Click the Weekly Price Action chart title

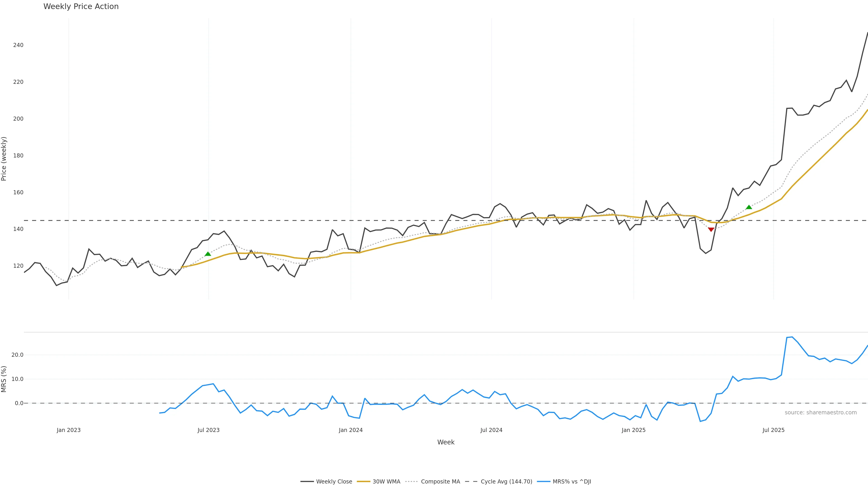[x=81, y=6]
